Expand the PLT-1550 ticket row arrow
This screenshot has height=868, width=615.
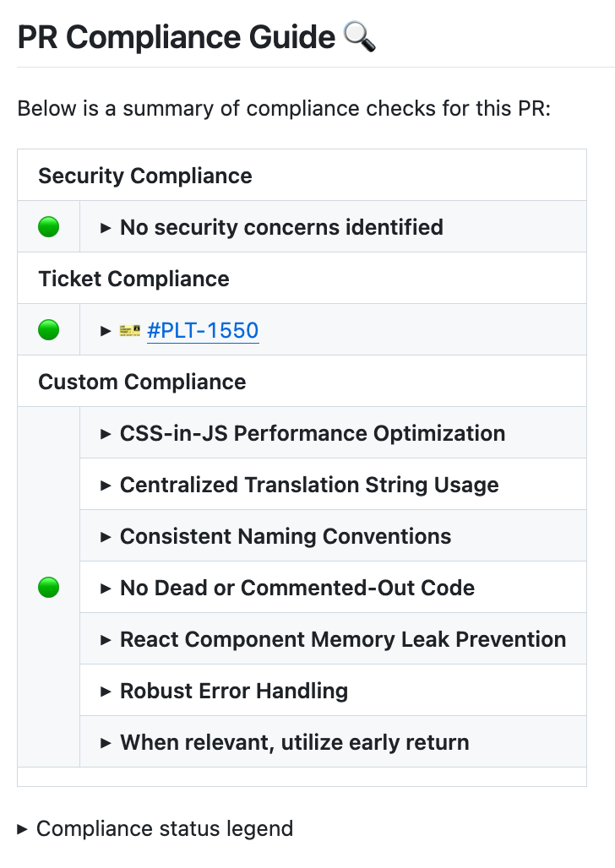click(x=106, y=330)
